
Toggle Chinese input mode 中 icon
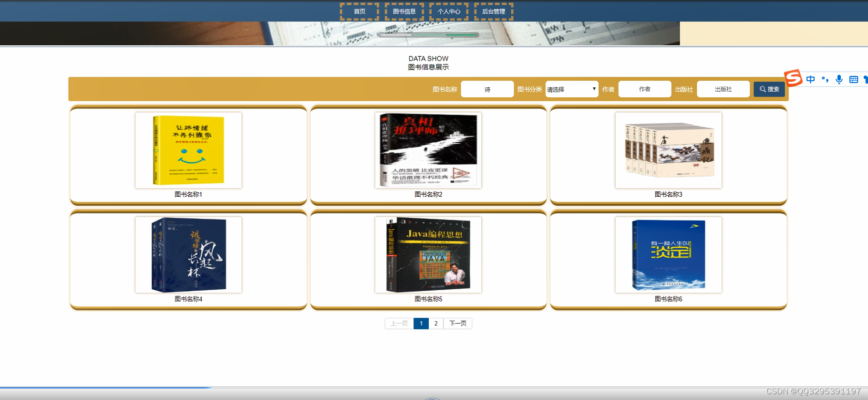coord(810,79)
